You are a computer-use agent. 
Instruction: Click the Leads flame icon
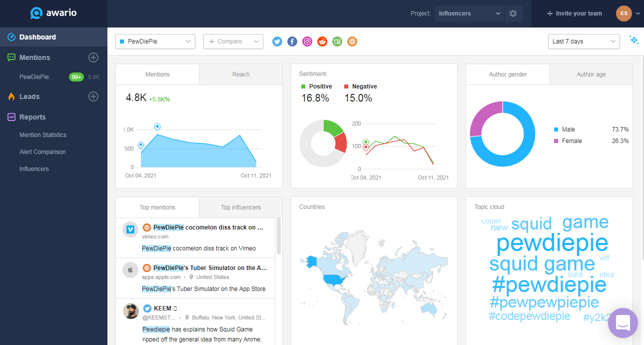pyautogui.click(x=11, y=96)
